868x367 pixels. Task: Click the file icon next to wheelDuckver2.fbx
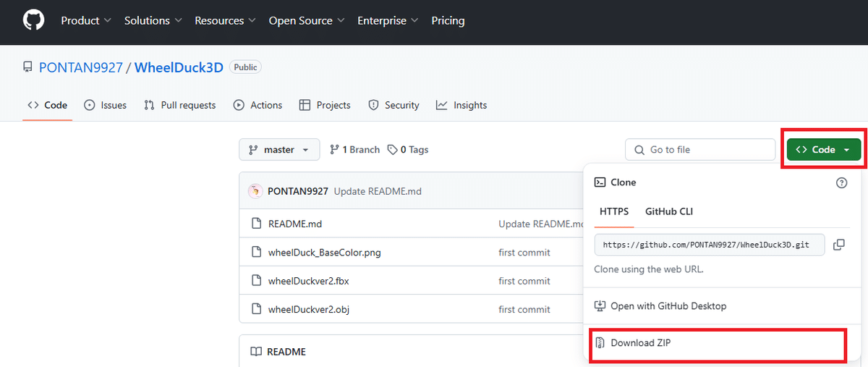point(255,281)
